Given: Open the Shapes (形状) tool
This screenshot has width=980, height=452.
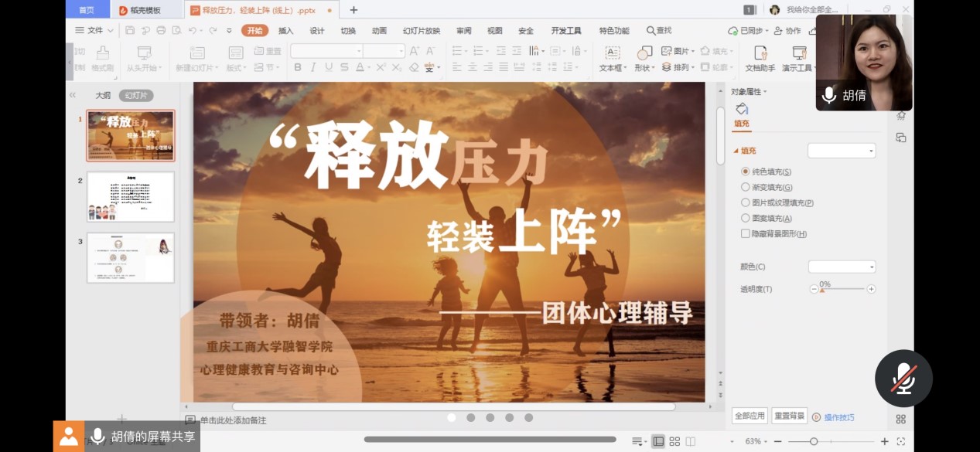Looking at the screenshot, I should pyautogui.click(x=644, y=59).
